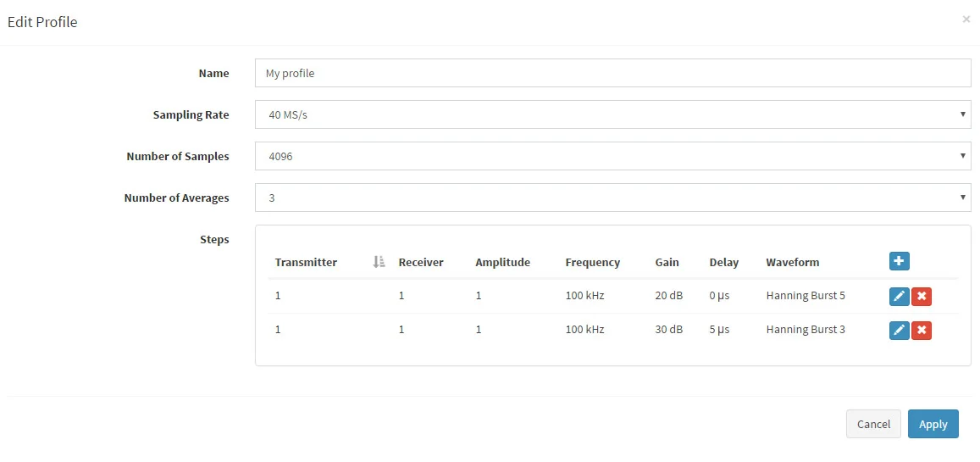Click the Receiver column header
Screen dimensions: 980x462
[x=421, y=262]
